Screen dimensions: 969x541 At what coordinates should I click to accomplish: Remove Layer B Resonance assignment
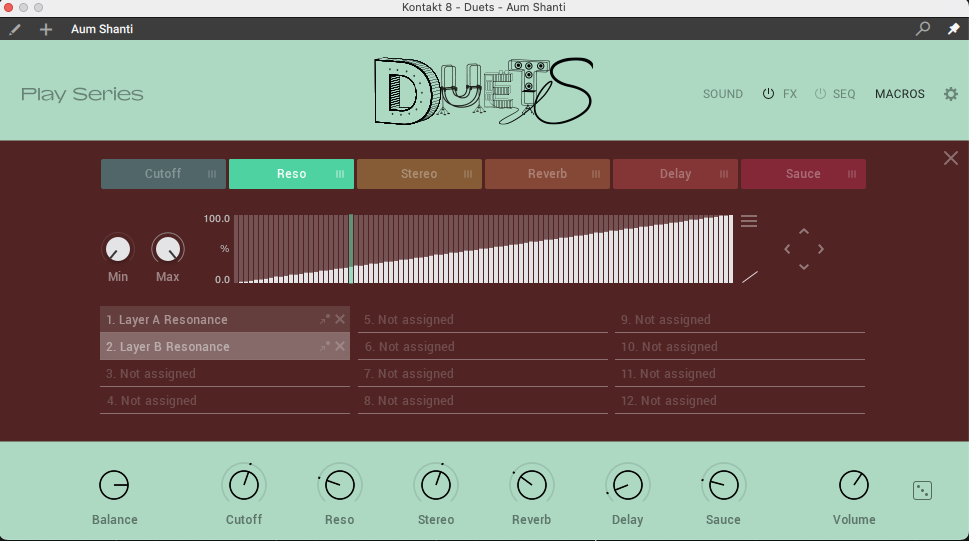(340, 346)
